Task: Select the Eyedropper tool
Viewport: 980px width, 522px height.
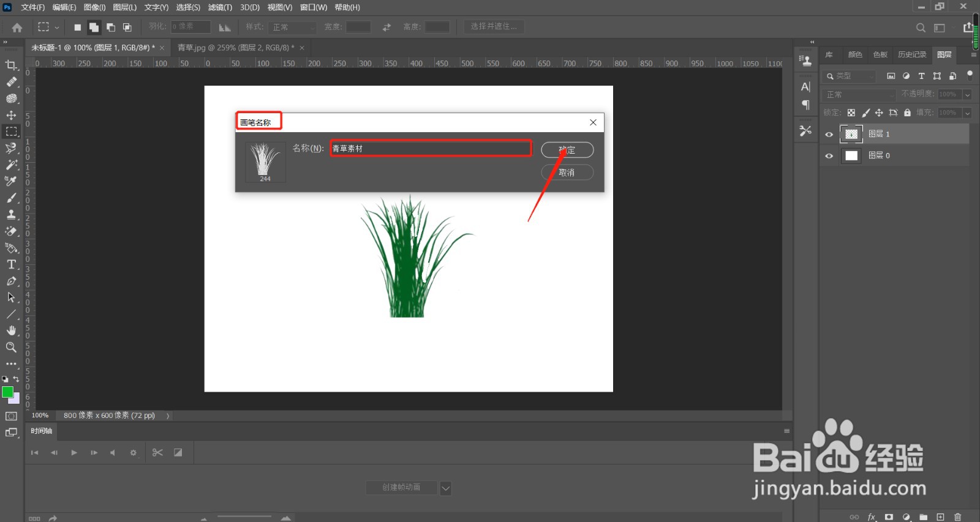Action: coord(11,181)
